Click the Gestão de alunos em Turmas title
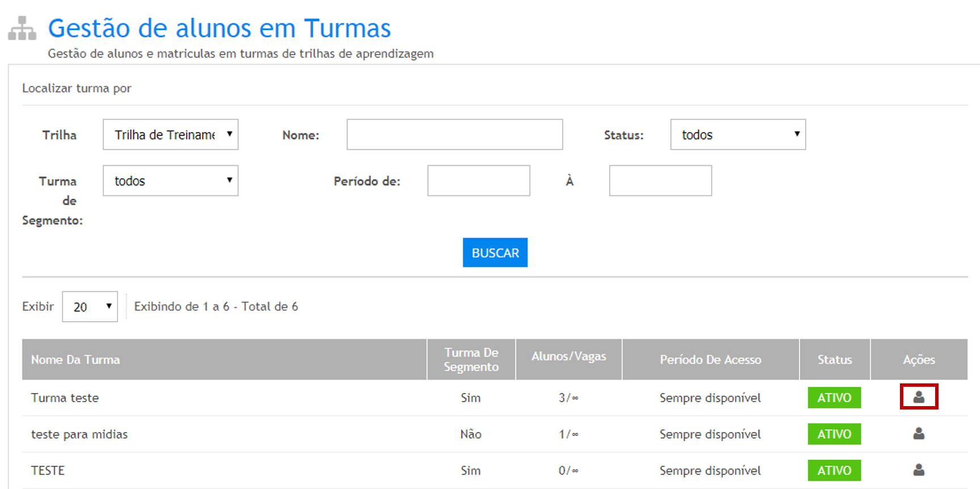Screen dimensions: 980x489 [219, 28]
